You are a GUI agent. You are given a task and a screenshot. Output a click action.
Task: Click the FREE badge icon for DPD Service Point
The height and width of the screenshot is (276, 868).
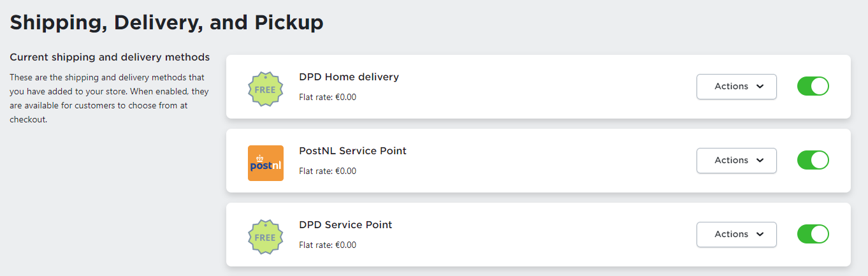[265, 237]
